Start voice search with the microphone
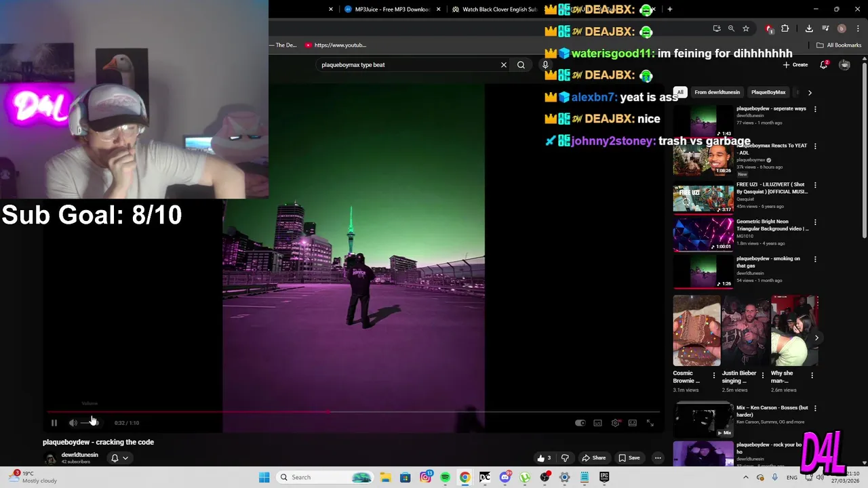 [x=545, y=65]
